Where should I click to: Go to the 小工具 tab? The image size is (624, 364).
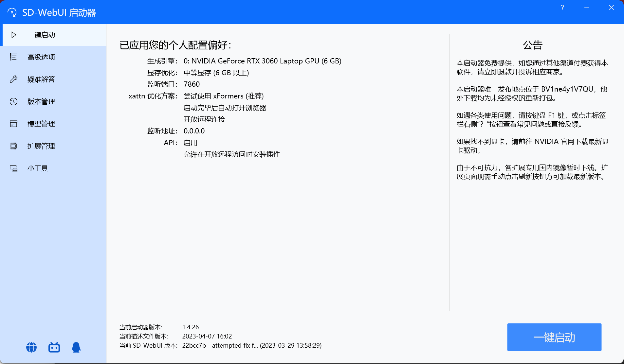(x=54, y=168)
